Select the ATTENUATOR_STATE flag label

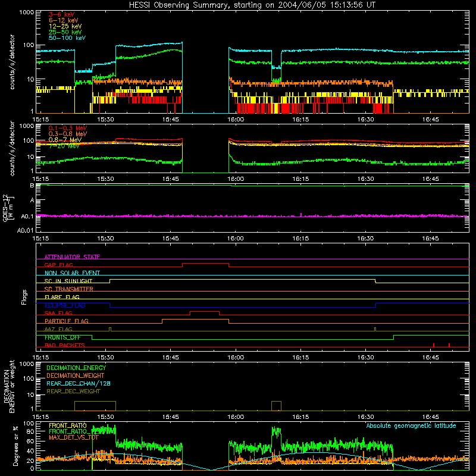pos(72,257)
